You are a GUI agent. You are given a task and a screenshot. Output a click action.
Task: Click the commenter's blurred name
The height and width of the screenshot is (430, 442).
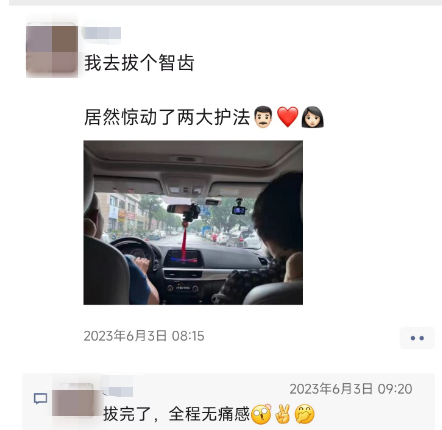(x=120, y=392)
